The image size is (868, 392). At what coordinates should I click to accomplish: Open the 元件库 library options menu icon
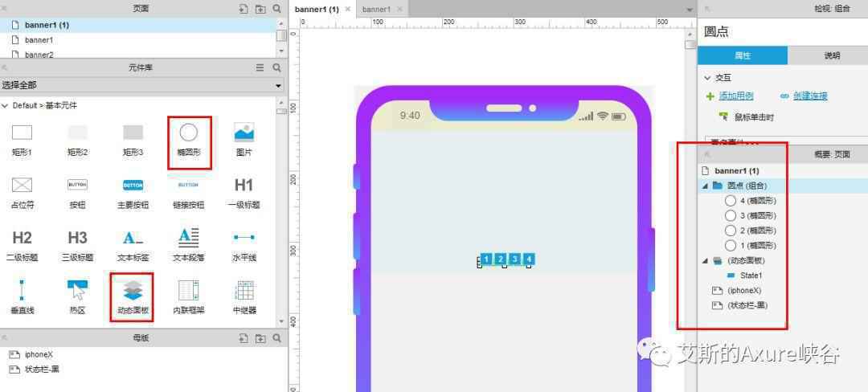click(260, 67)
